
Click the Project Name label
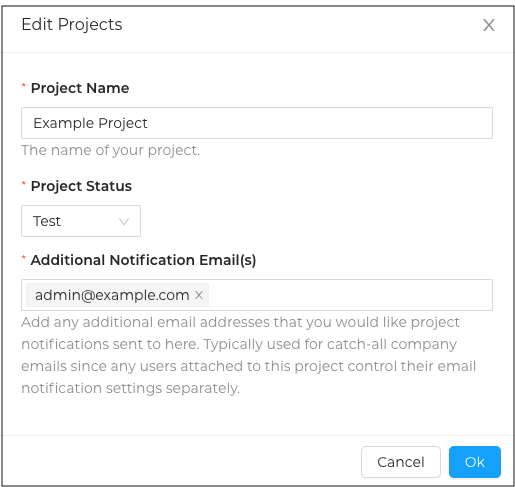[x=80, y=88]
